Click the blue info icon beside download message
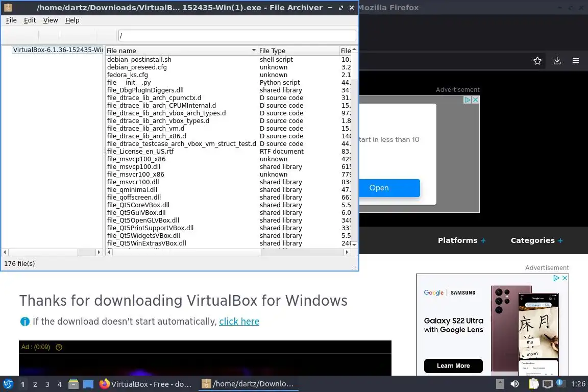This screenshot has width=588, height=392. tap(24, 322)
